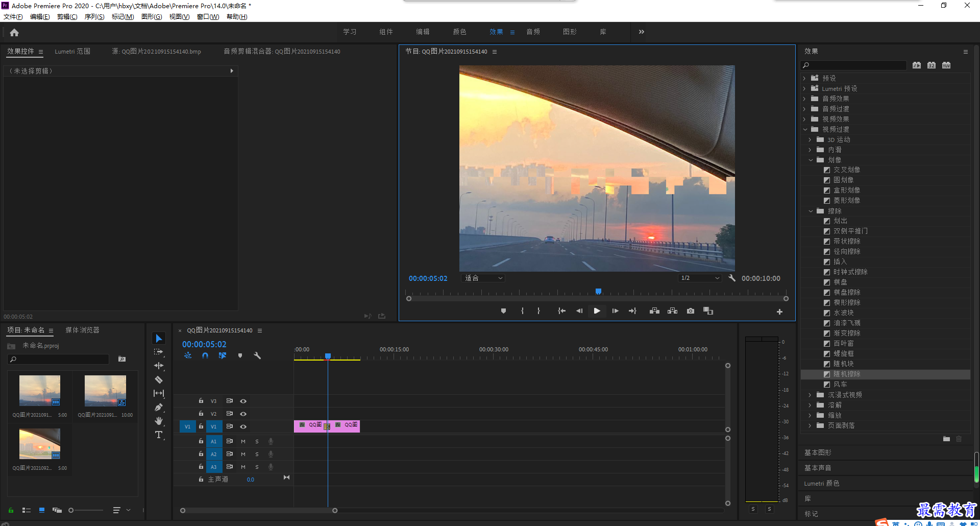980x526 pixels.
Task: Select the Hand tool
Action: (159, 421)
